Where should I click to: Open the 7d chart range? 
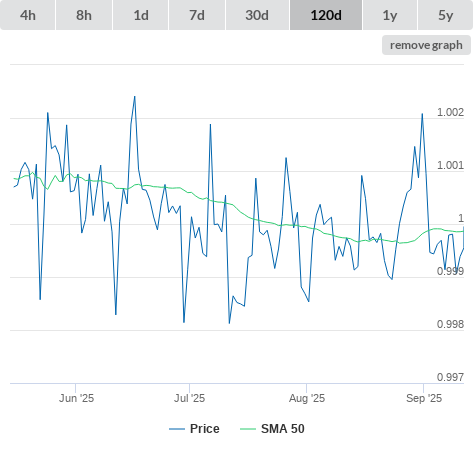click(x=197, y=15)
